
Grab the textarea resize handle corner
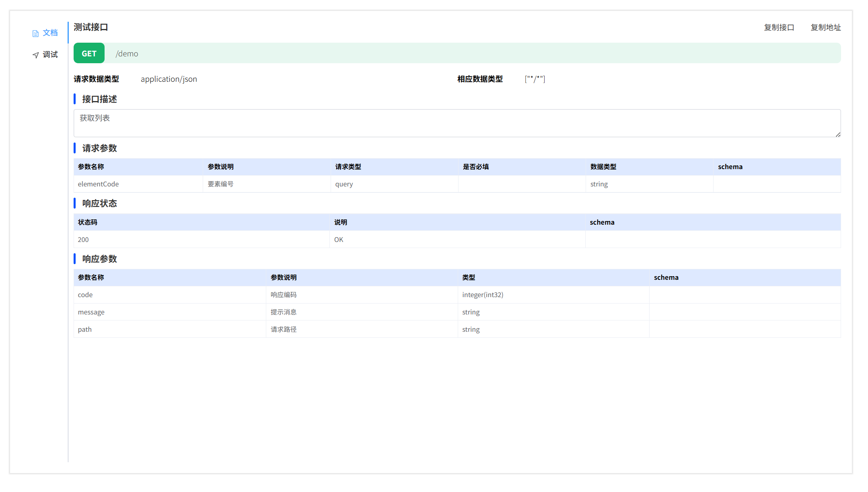[838, 134]
